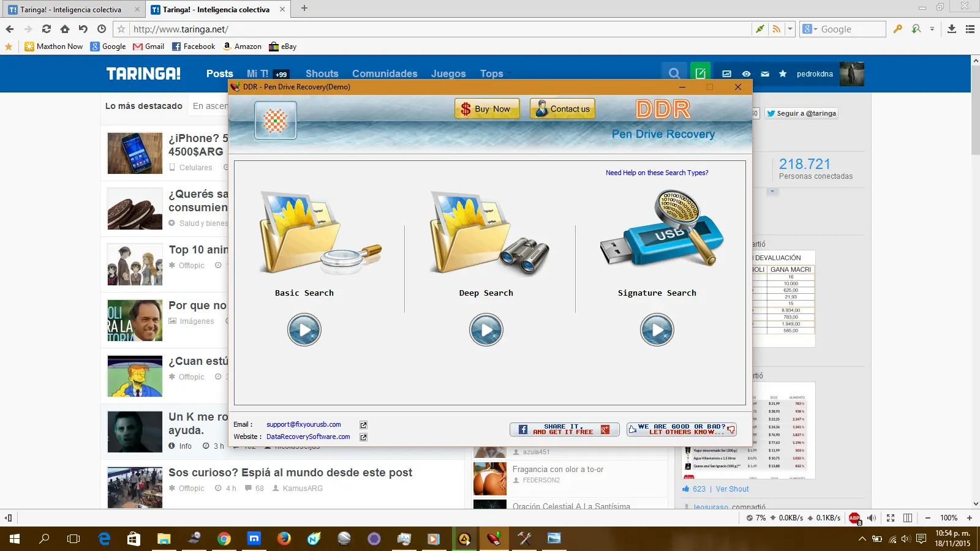Expand the dropdown beside the RSS icon
The width and height of the screenshot is (980, 551).
(790, 29)
